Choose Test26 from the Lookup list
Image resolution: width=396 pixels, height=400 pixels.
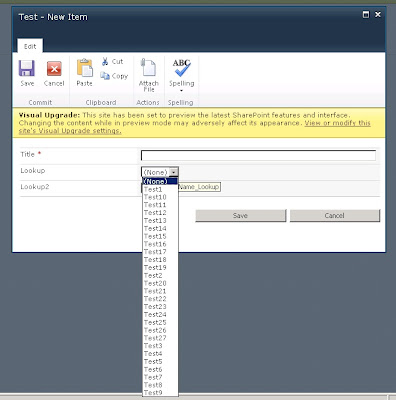[160, 330]
